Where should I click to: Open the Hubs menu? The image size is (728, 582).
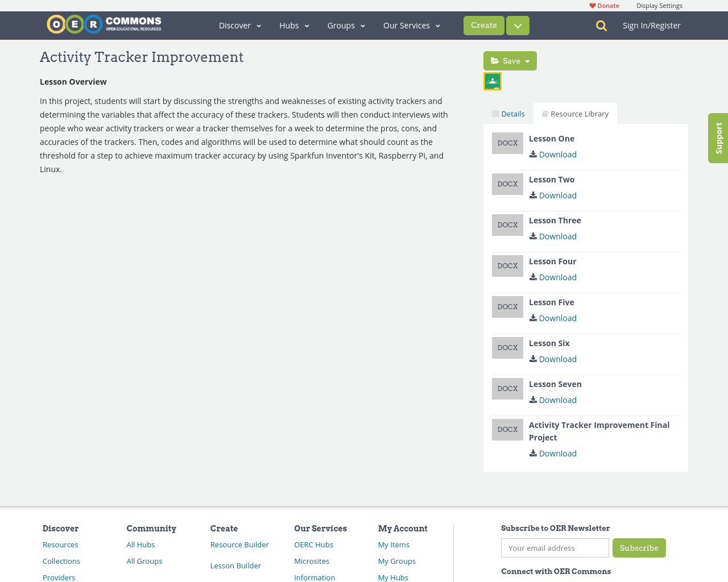[x=291, y=25]
